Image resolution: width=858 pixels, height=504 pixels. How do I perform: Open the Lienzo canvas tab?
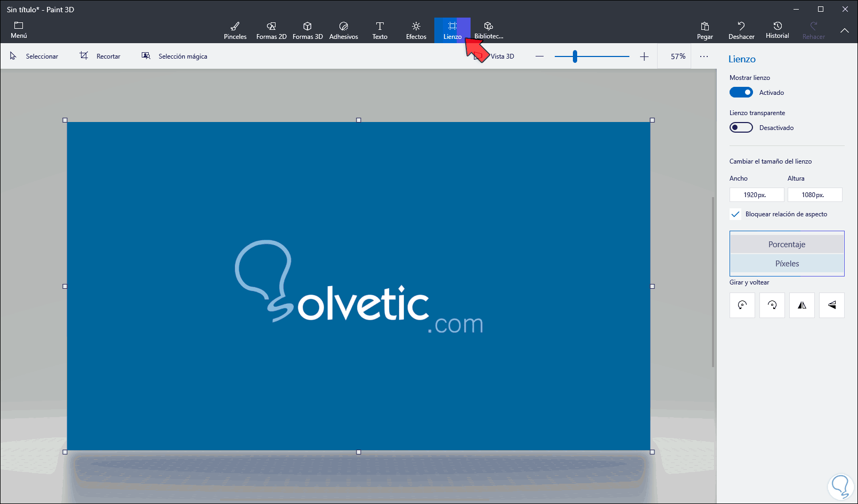[452, 30]
